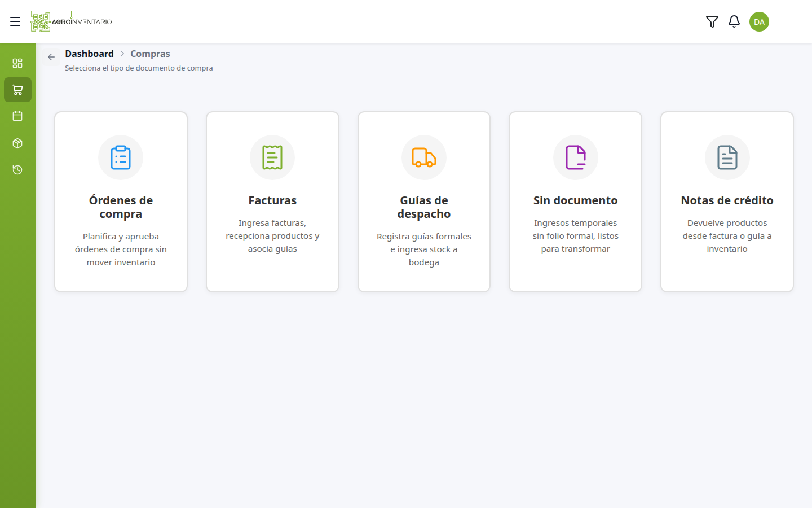Navigate to Dashboard breadcrumb
Image resolution: width=812 pixels, height=508 pixels.
(89, 54)
